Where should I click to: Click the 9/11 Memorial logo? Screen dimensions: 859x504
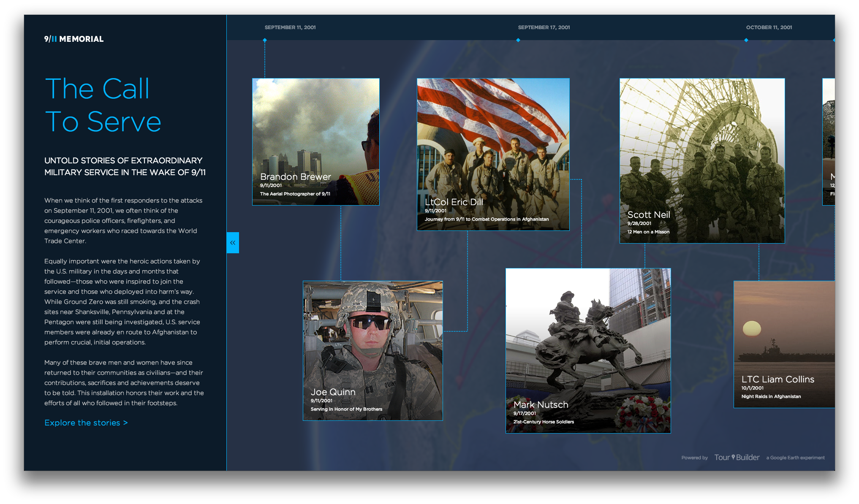(74, 39)
